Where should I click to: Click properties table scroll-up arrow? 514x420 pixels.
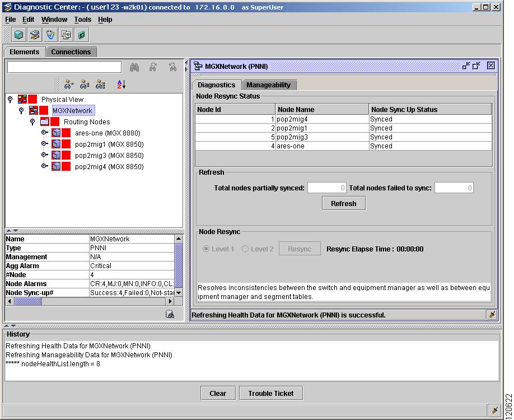[x=179, y=239]
